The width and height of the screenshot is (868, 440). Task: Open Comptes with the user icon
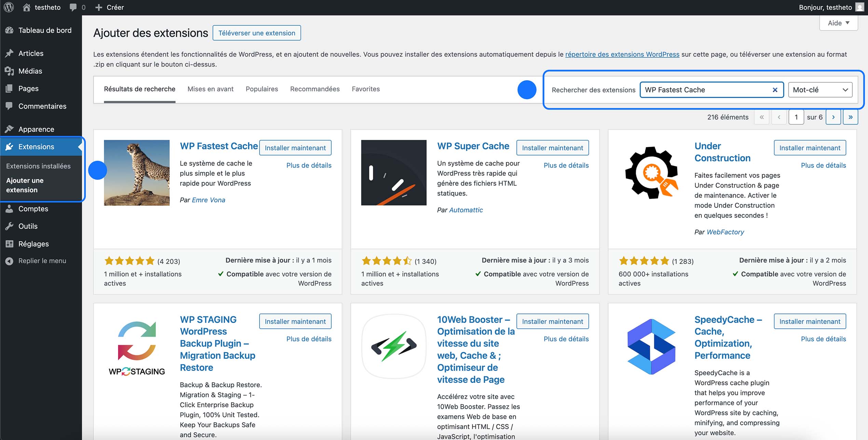[9, 209]
